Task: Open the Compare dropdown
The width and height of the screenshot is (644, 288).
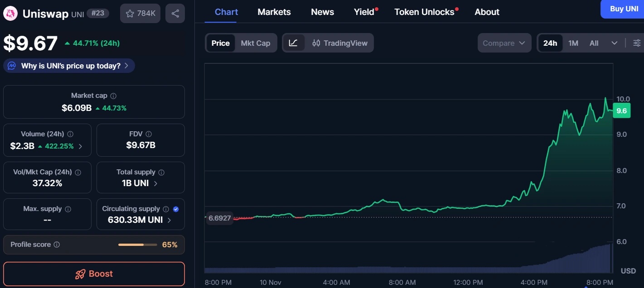Action: [504, 43]
